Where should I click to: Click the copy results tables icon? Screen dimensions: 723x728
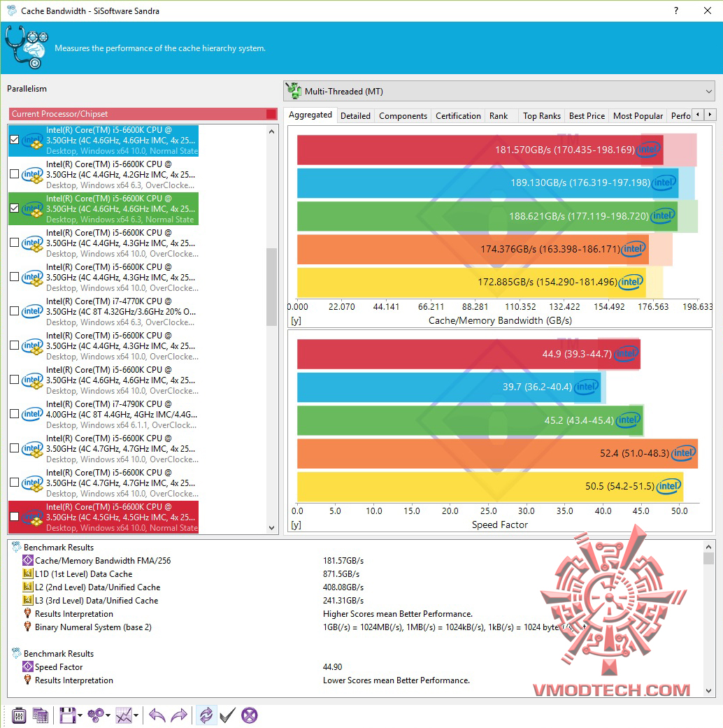[41, 715]
